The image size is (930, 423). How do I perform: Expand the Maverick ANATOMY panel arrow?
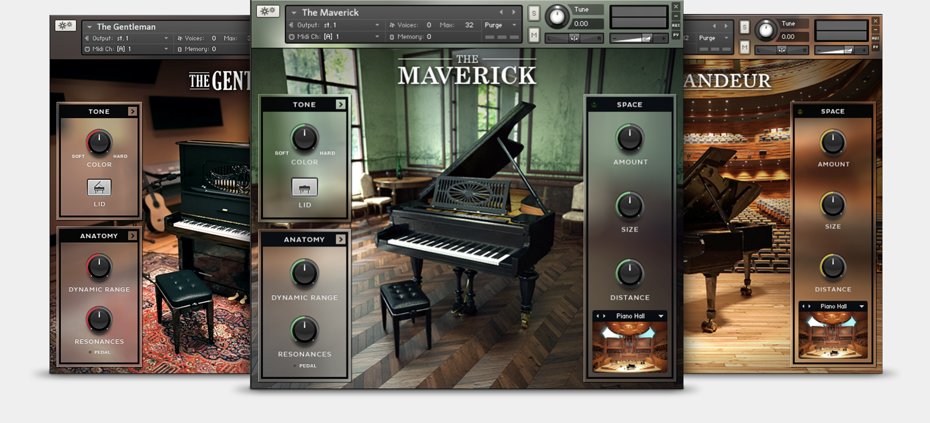(340, 239)
